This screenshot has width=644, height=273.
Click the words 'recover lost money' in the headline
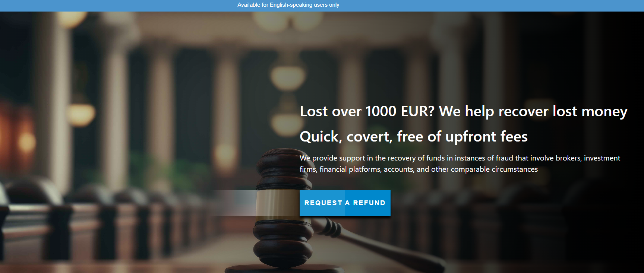pyautogui.click(x=563, y=111)
